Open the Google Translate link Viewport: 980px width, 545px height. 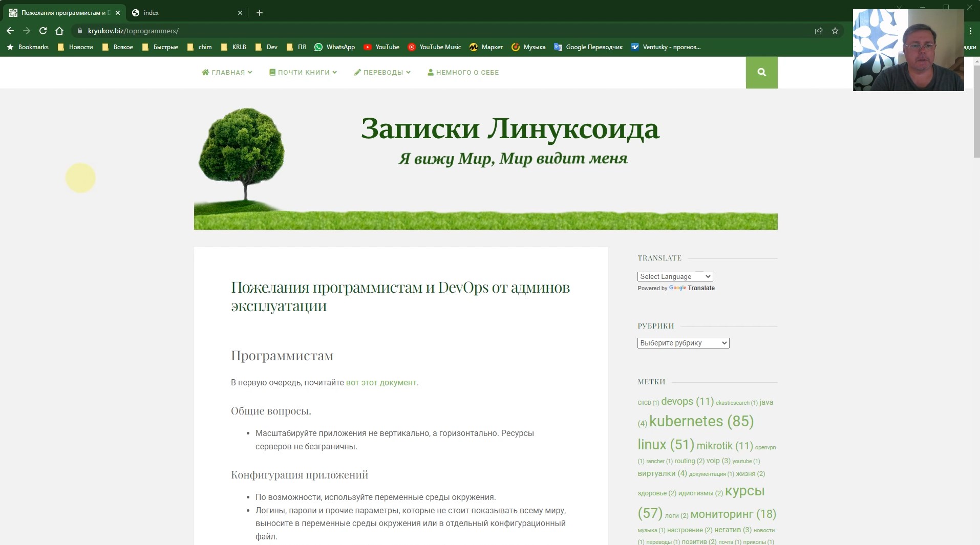coord(692,288)
